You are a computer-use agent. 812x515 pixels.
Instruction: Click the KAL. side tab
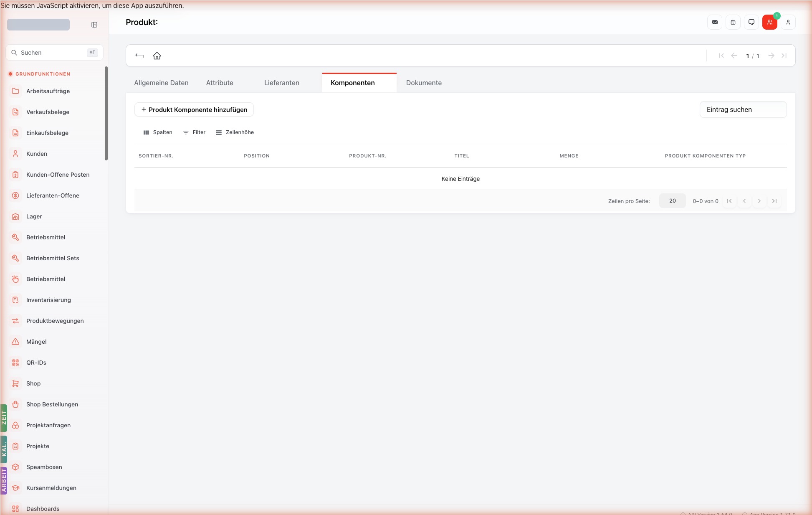[x=4, y=449]
